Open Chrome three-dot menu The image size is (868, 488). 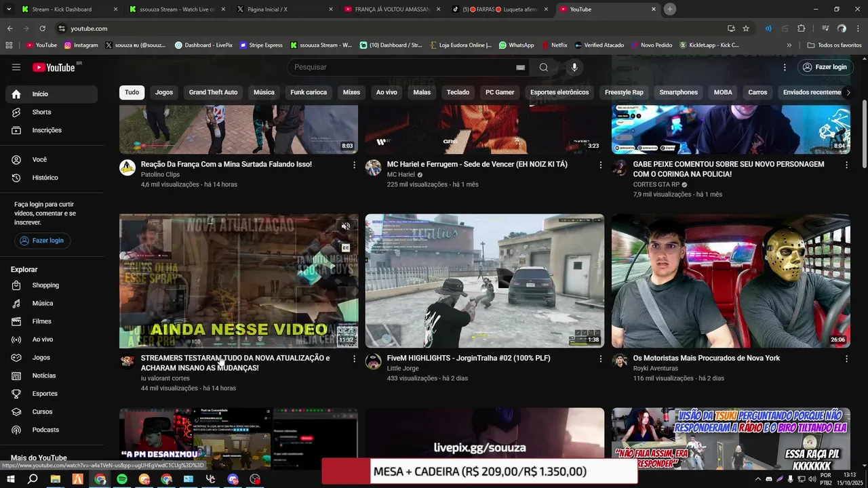coord(858,28)
